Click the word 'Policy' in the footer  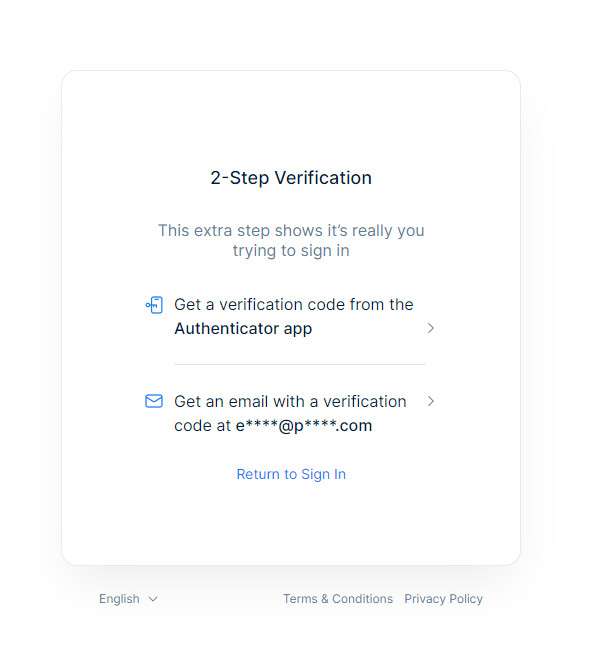coord(466,599)
